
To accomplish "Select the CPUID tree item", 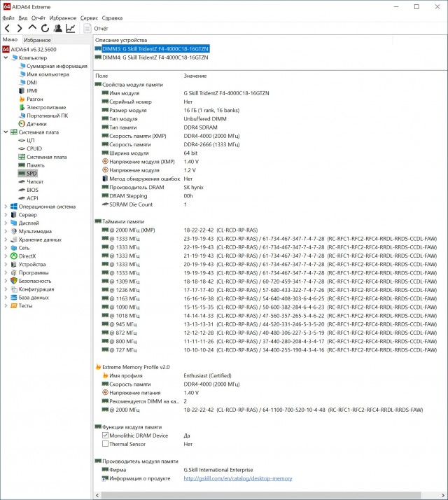I will point(30,148).
